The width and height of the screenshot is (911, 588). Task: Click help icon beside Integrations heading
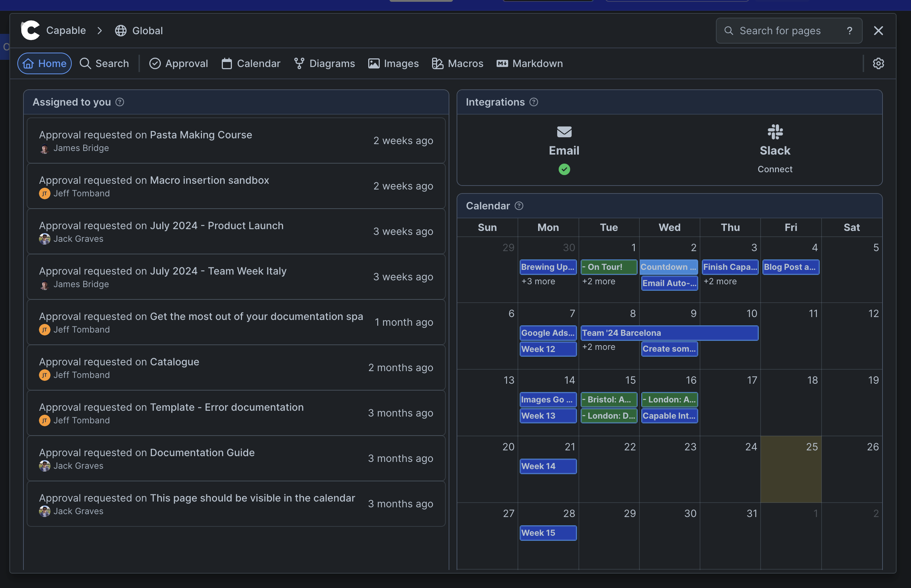pos(533,102)
